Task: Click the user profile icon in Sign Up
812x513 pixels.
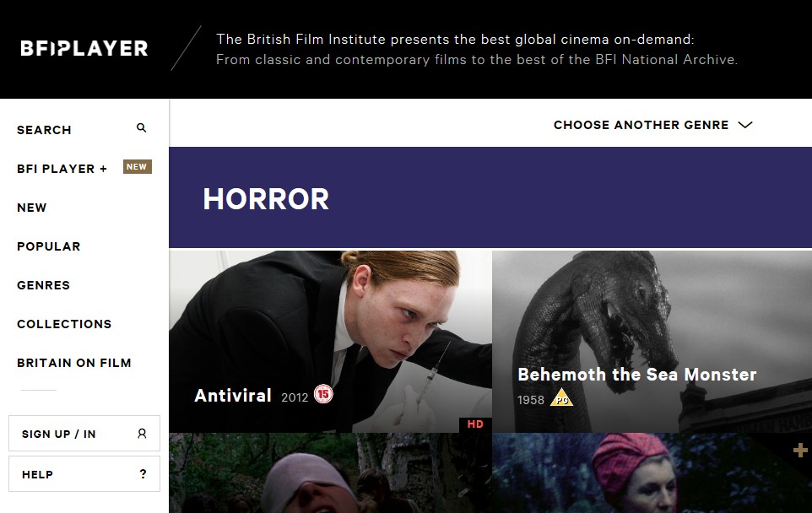Action: click(142, 434)
